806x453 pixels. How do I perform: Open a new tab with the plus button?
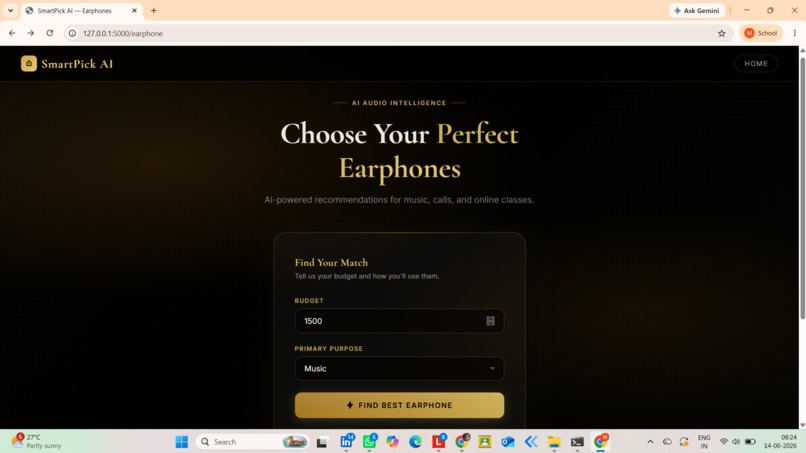(154, 10)
